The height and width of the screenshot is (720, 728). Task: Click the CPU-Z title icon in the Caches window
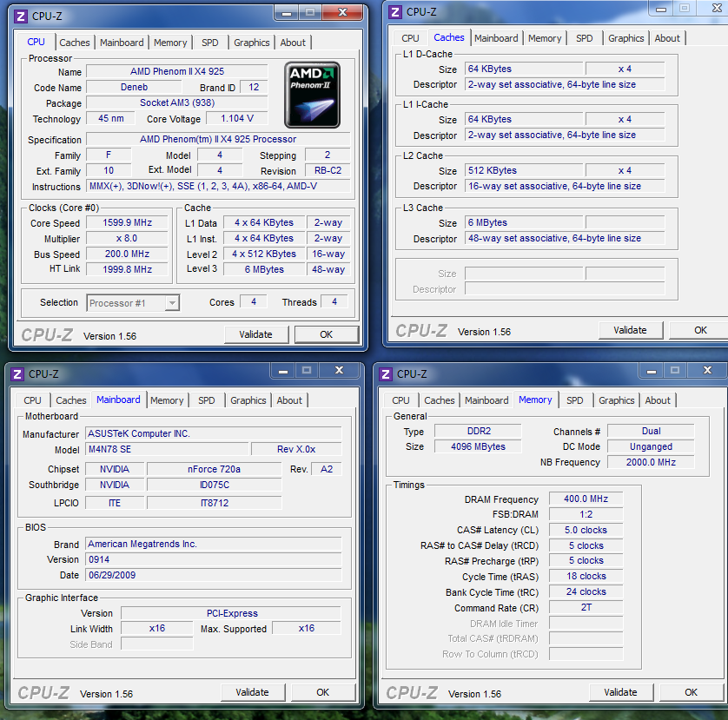coord(395,12)
